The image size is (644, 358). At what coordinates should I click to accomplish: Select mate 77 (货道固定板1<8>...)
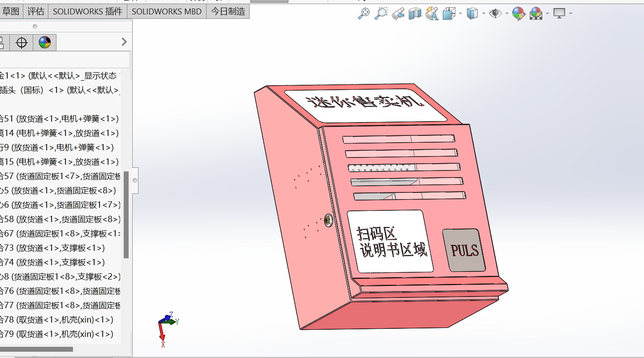pyautogui.click(x=60, y=306)
